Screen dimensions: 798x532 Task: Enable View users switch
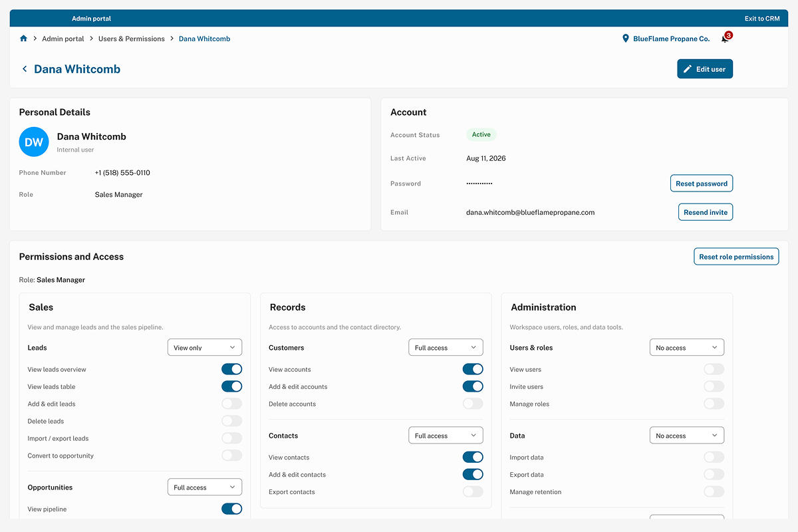714,369
